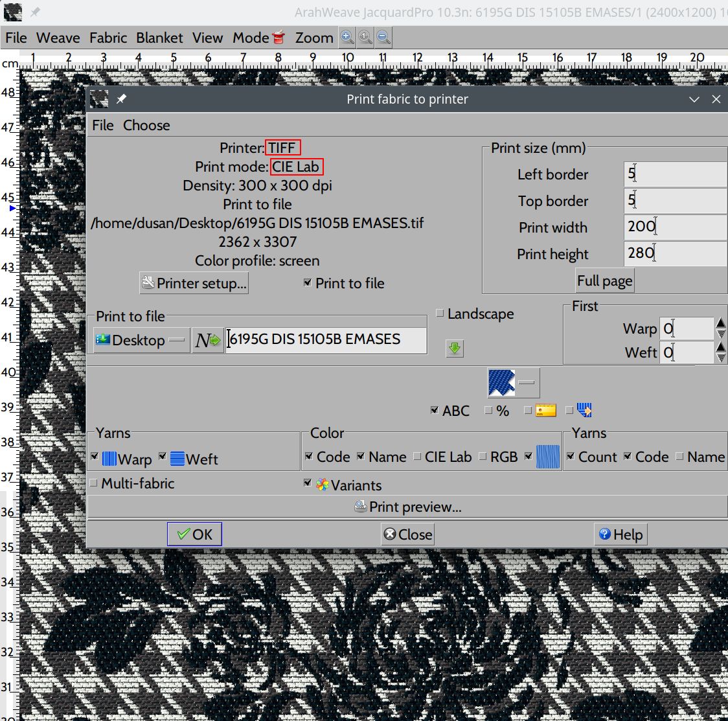
Task: Open the Blanket menu
Action: (159, 38)
